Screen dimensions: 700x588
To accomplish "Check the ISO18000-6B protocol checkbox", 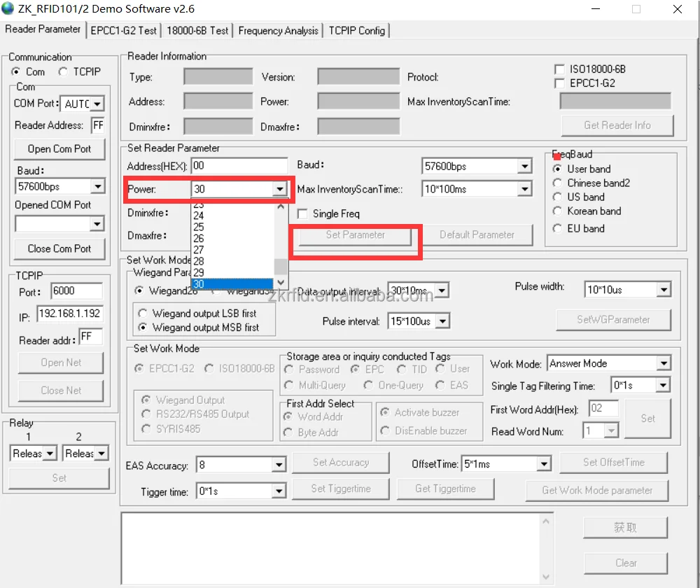I will coord(559,69).
